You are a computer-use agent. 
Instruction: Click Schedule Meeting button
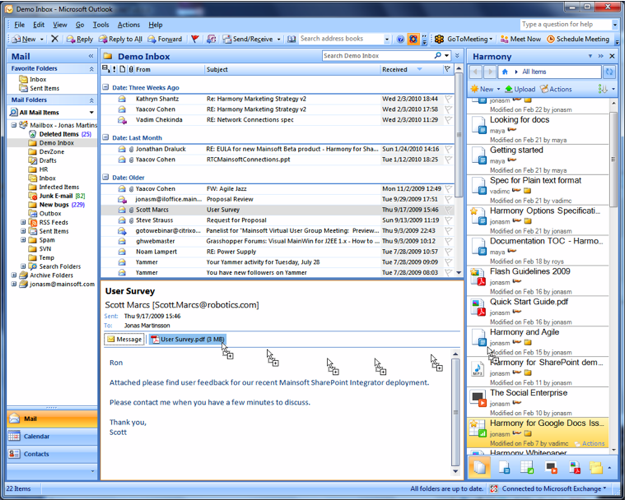click(x=578, y=39)
